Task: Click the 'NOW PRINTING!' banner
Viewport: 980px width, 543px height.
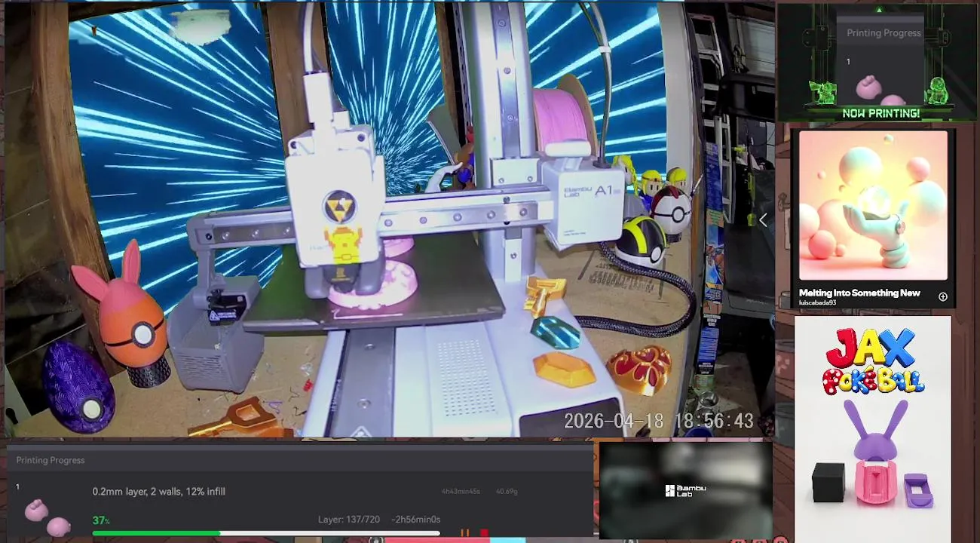Action: coord(880,113)
